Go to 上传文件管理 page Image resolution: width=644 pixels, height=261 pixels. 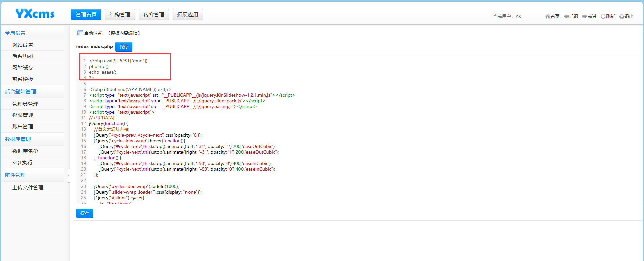[28, 188]
